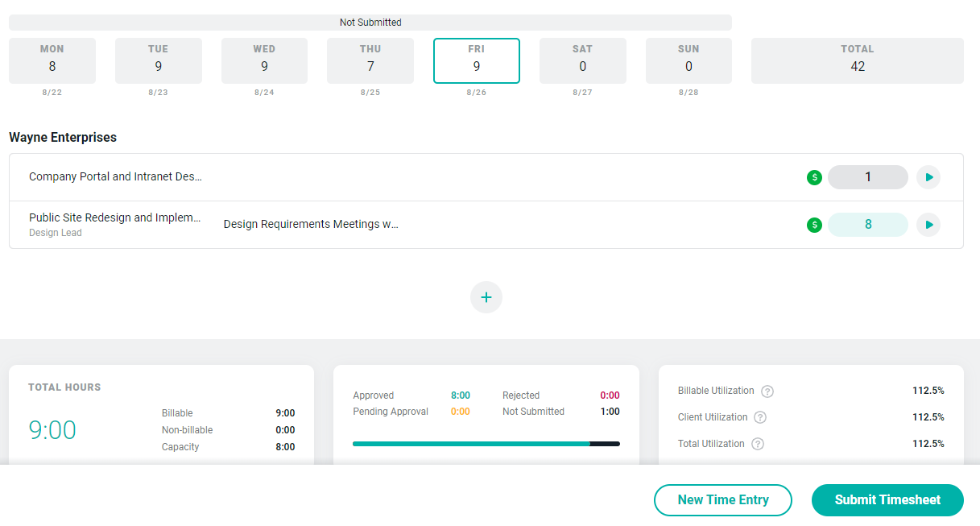The image size is (980, 526).
Task: Edit the 1 hour field for Company Portal
Action: (x=867, y=177)
